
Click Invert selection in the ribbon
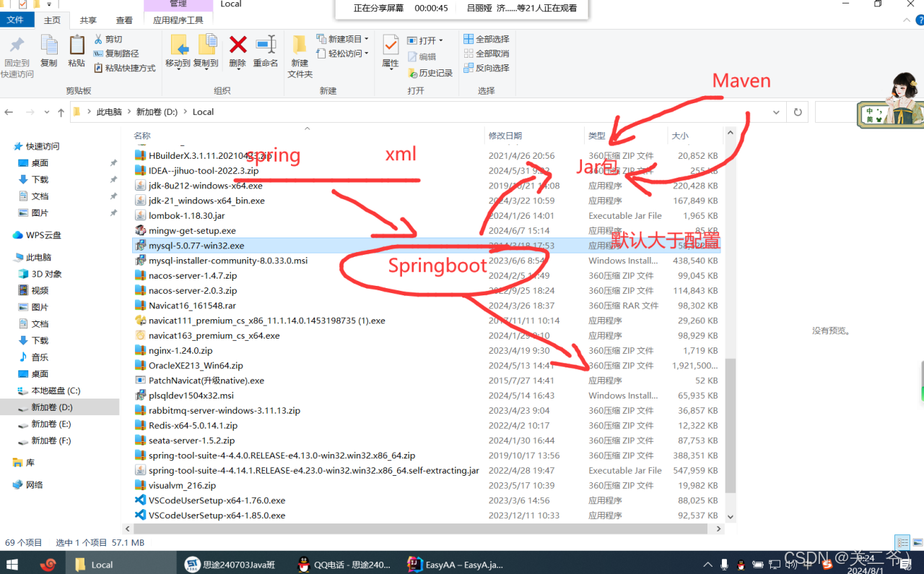click(487, 68)
